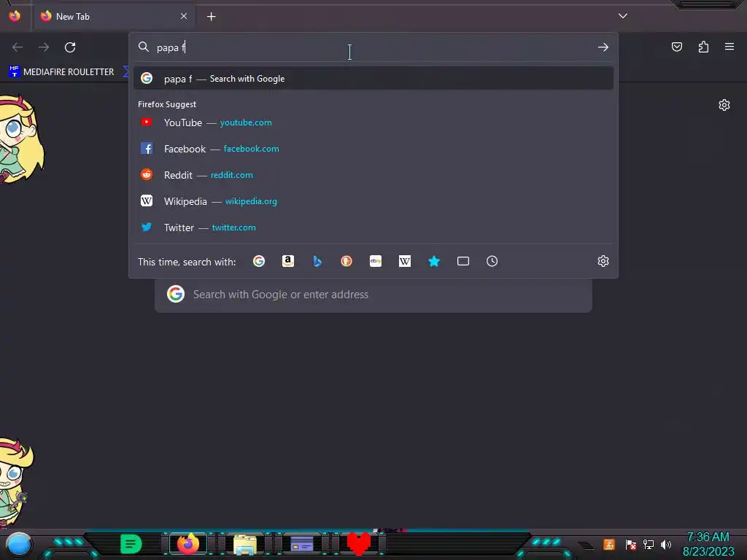Open the green notes taskbar app
The width and height of the screenshot is (747, 560).
pos(131,544)
